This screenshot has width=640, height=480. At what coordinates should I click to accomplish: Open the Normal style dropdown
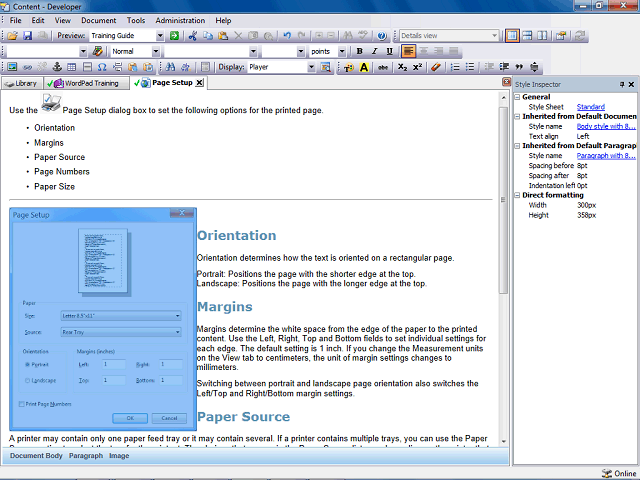[156, 51]
